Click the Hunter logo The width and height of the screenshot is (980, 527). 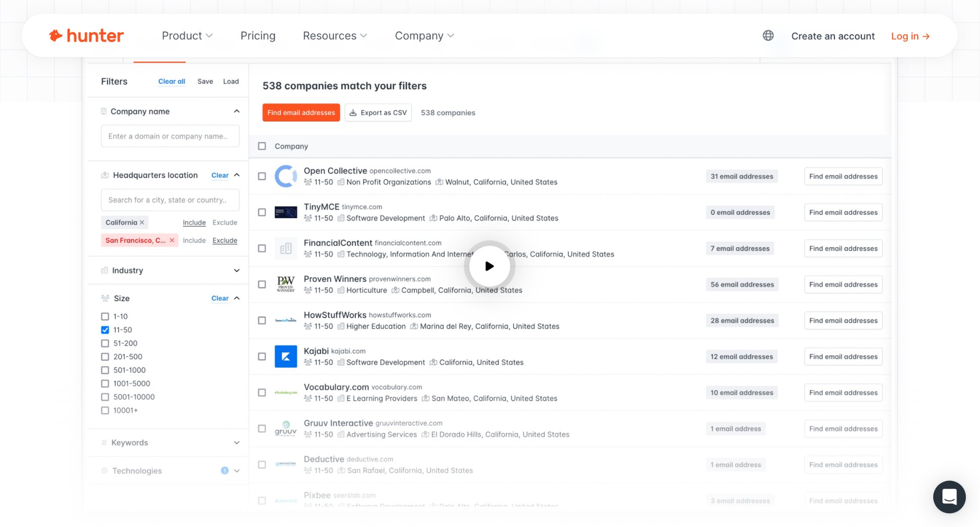pyautogui.click(x=86, y=36)
